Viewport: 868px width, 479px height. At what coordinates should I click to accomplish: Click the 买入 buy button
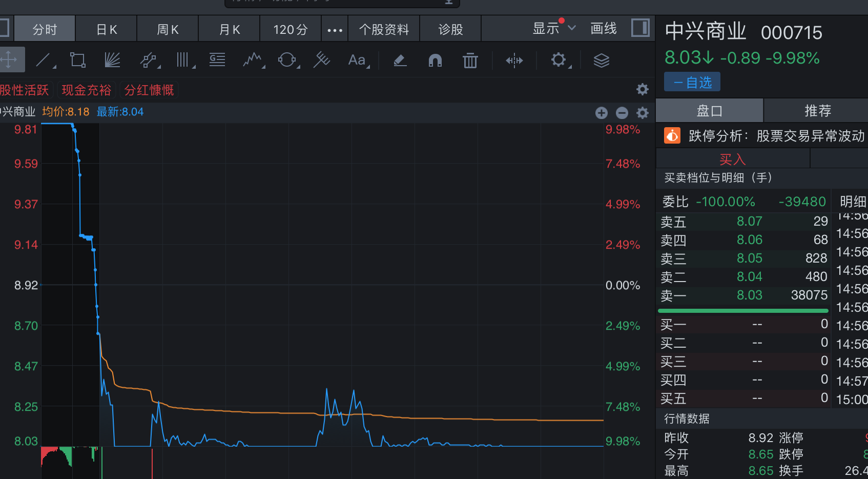(x=732, y=159)
